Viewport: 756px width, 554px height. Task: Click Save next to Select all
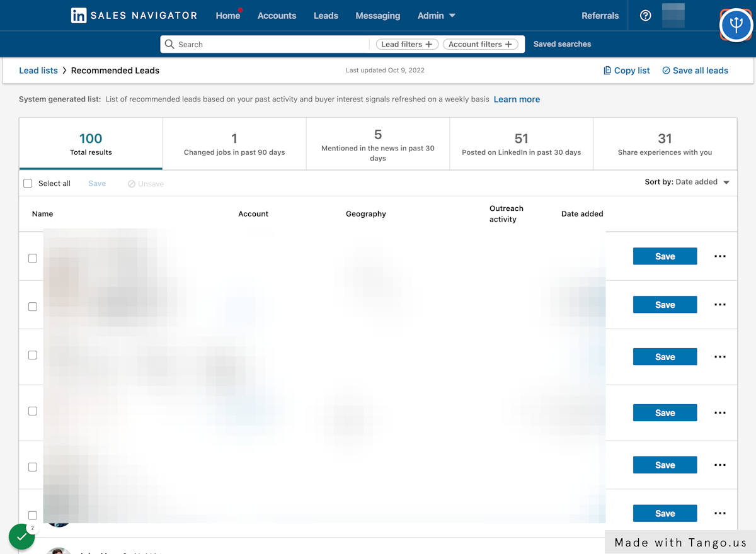point(97,183)
